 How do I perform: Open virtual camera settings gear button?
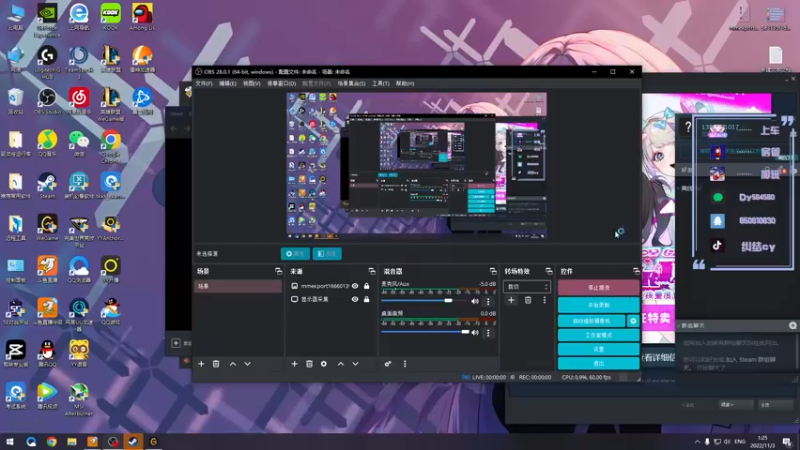633,321
